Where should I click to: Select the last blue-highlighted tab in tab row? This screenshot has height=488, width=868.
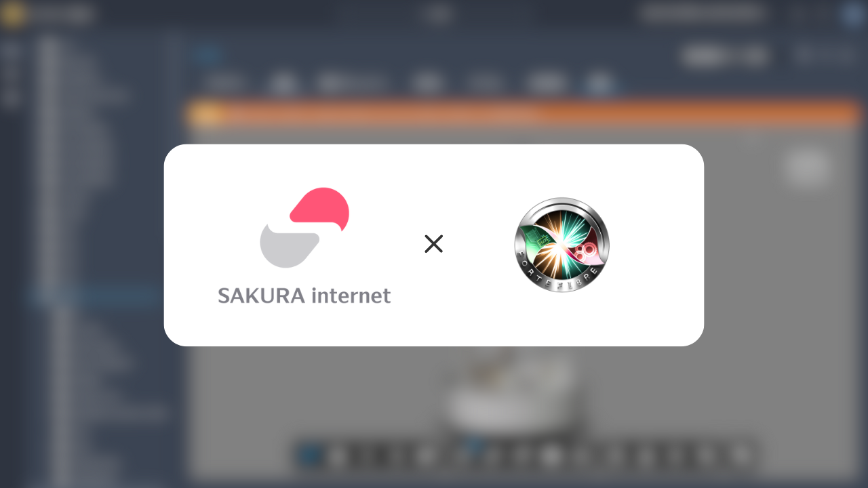[x=600, y=83]
